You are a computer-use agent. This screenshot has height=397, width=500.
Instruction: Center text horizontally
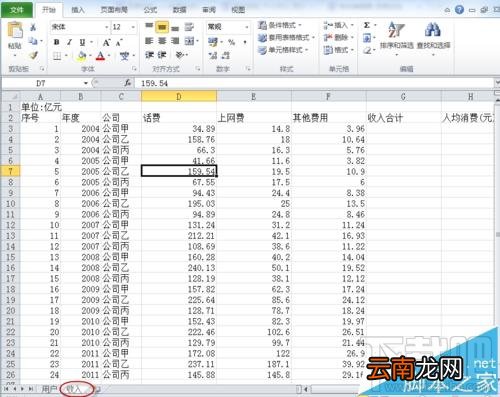pos(162,41)
